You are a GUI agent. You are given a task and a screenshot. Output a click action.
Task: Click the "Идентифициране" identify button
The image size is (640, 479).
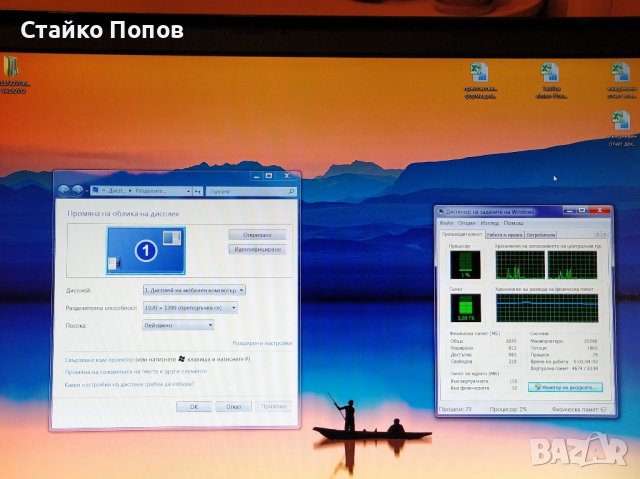point(257,249)
